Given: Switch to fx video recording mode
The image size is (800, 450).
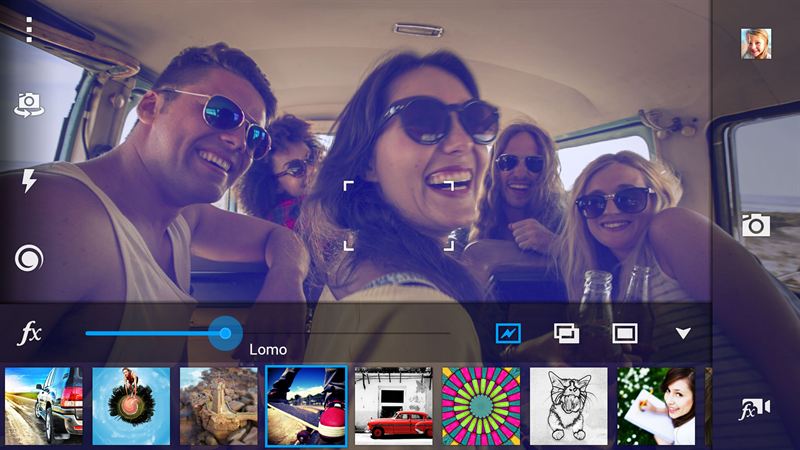Looking at the screenshot, I should click(754, 409).
